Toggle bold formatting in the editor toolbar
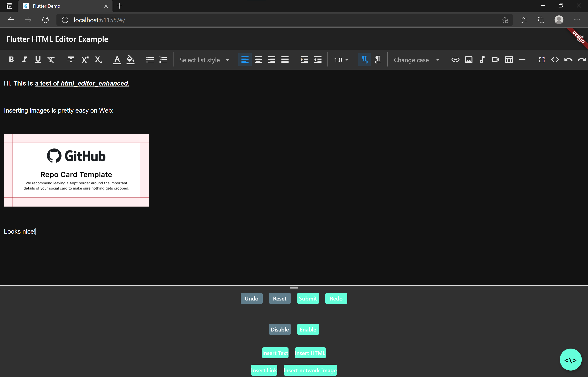Screen dimensions: 588x377 (x=11, y=59)
